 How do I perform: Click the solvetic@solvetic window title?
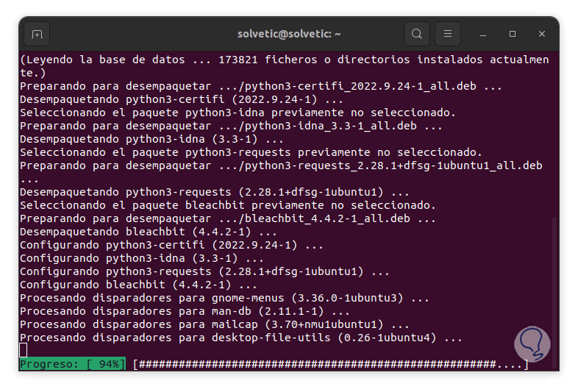click(x=289, y=34)
